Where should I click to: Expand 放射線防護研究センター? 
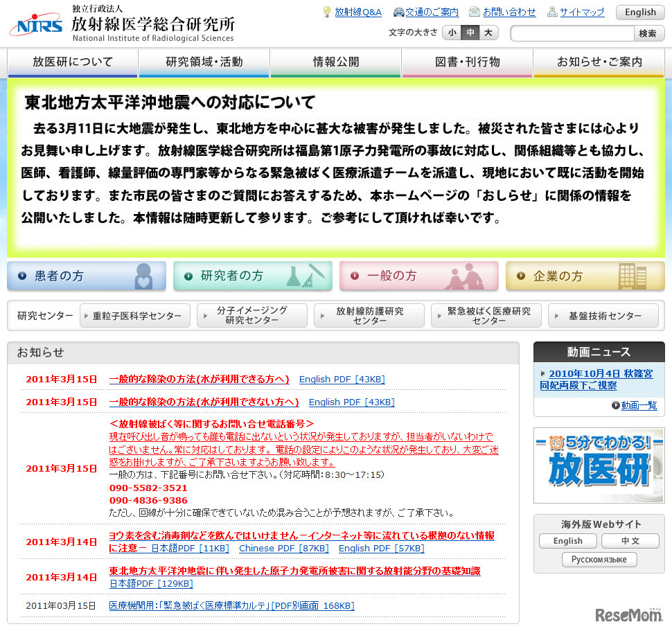pyautogui.click(x=369, y=316)
